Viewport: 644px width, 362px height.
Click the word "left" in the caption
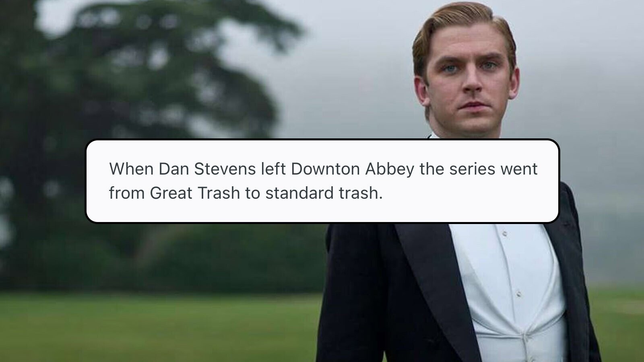point(273,169)
